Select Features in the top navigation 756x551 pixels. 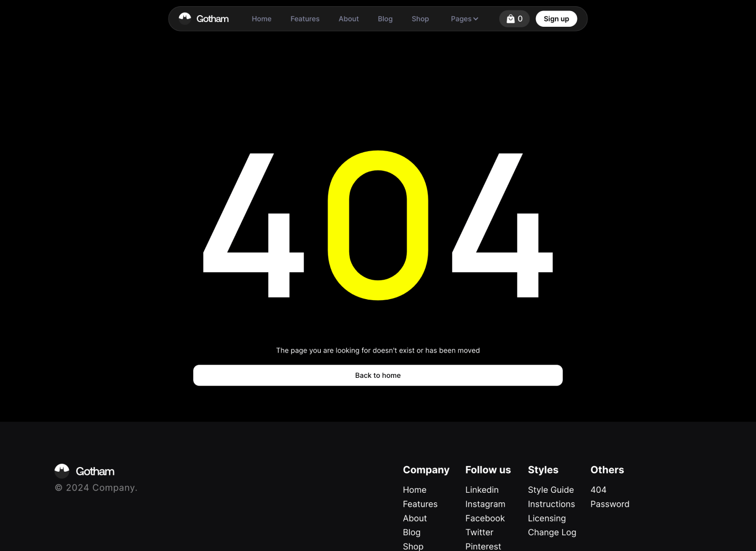[305, 18]
